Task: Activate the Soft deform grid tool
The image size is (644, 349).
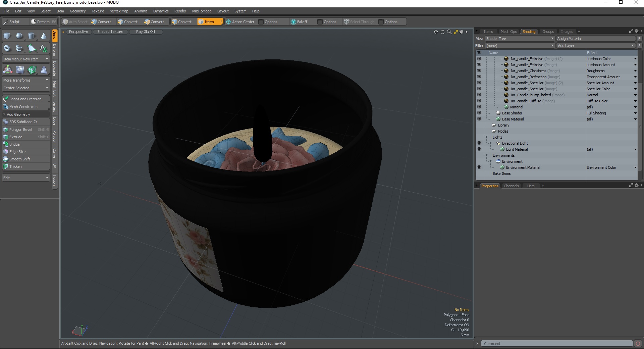Action: (20, 70)
